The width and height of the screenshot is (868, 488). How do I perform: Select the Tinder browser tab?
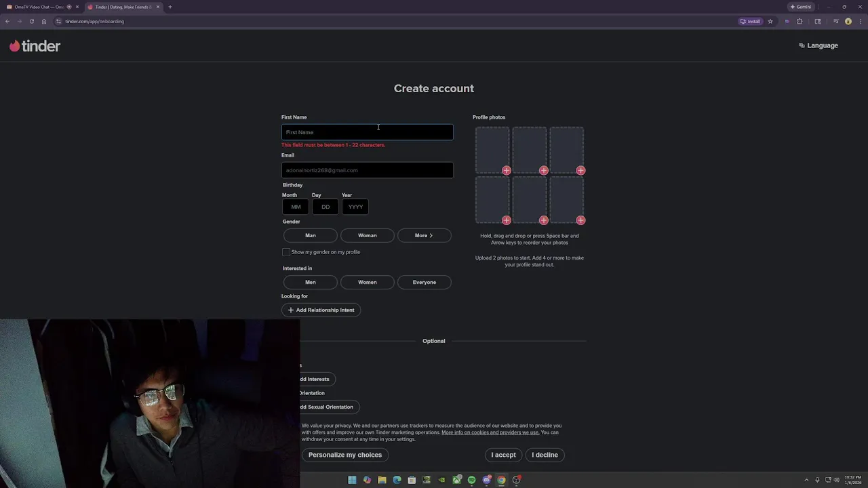(x=122, y=7)
